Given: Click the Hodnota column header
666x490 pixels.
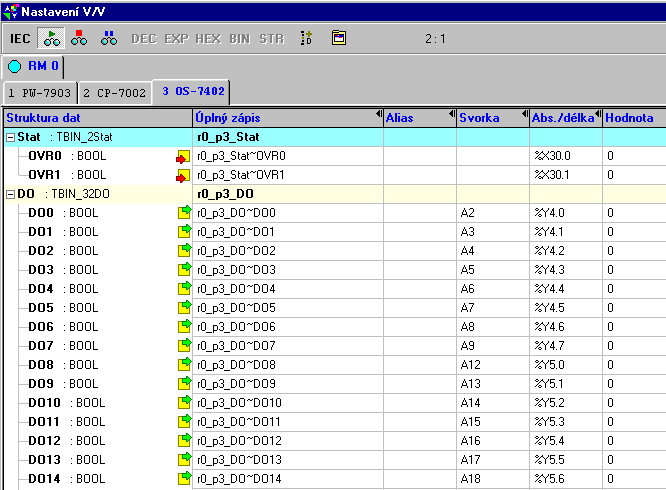Looking at the screenshot, I should (635, 118).
